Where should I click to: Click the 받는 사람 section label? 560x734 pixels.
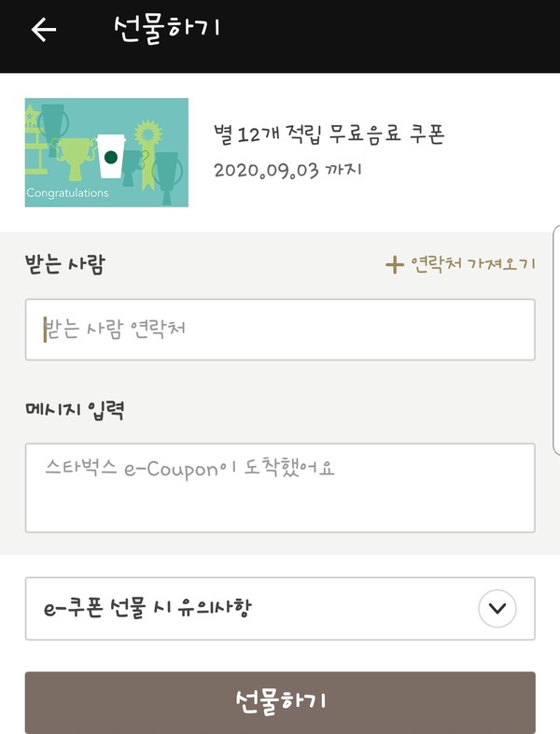pyautogui.click(x=65, y=264)
